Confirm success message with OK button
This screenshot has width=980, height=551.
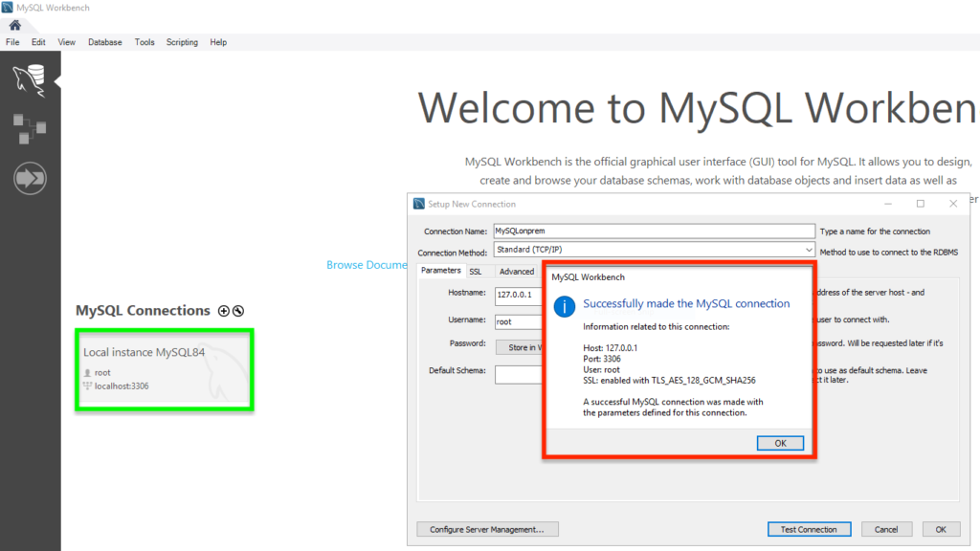click(x=780, y=443)
